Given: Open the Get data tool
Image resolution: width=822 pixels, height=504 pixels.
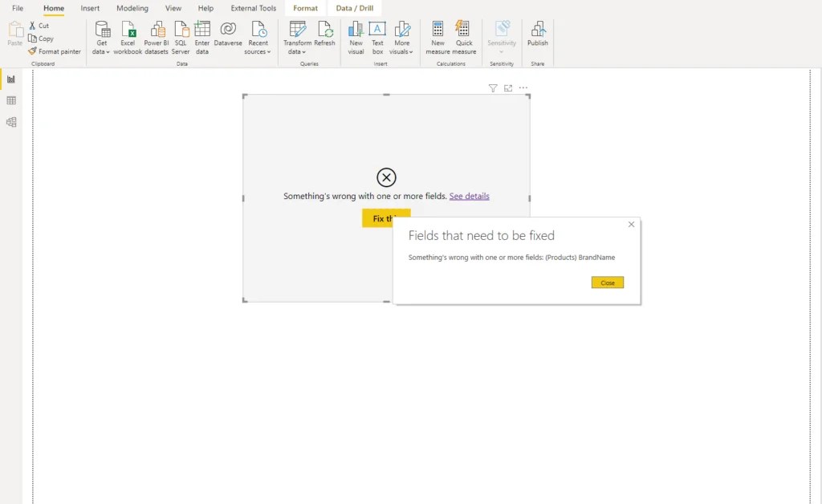Looking at the screenshot, I should point(101,38).
